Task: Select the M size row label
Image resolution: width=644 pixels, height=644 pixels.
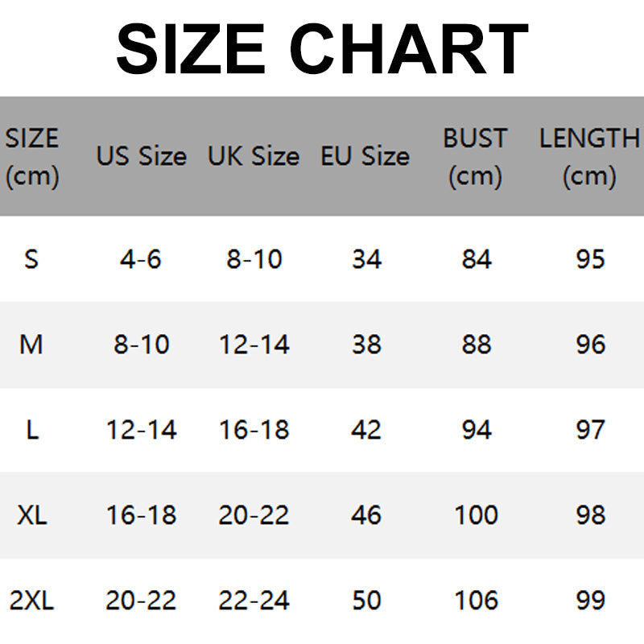Action: pos(31,345)
